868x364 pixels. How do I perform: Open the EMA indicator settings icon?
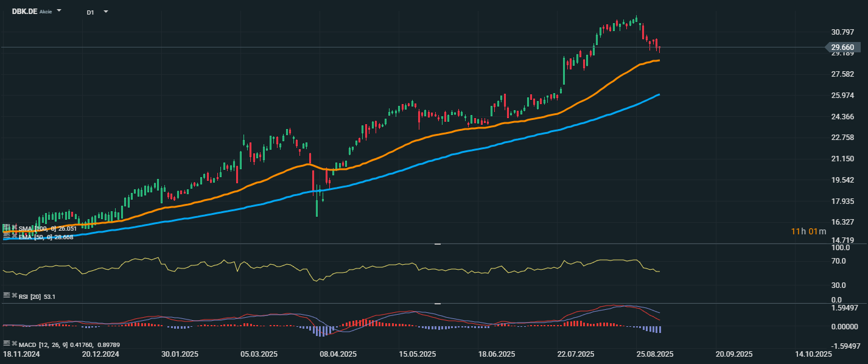coord(6,236)
